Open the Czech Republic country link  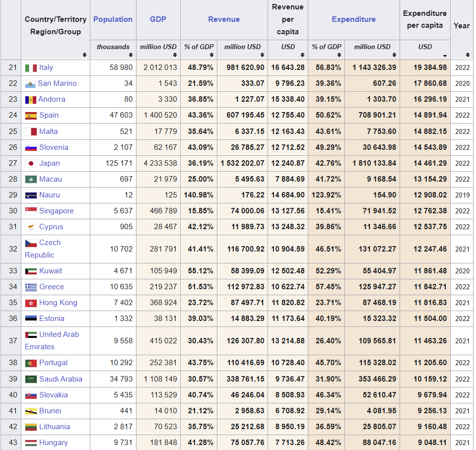(43, 249)
